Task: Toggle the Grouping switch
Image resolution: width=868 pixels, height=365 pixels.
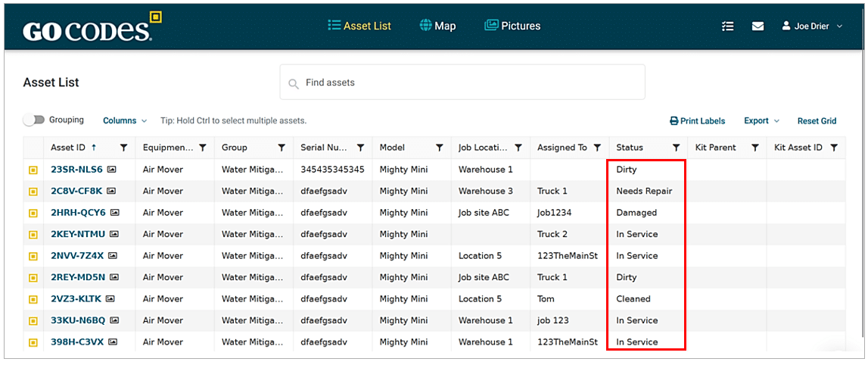Action: (x=33, y=120)
